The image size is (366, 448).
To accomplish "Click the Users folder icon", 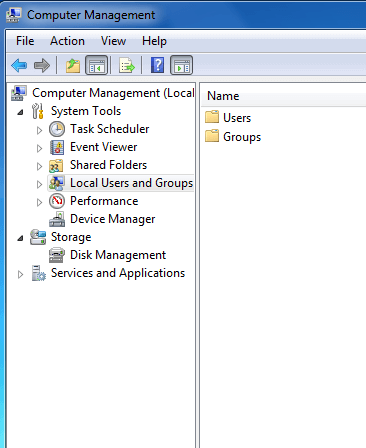I will [x=212, y=117].
